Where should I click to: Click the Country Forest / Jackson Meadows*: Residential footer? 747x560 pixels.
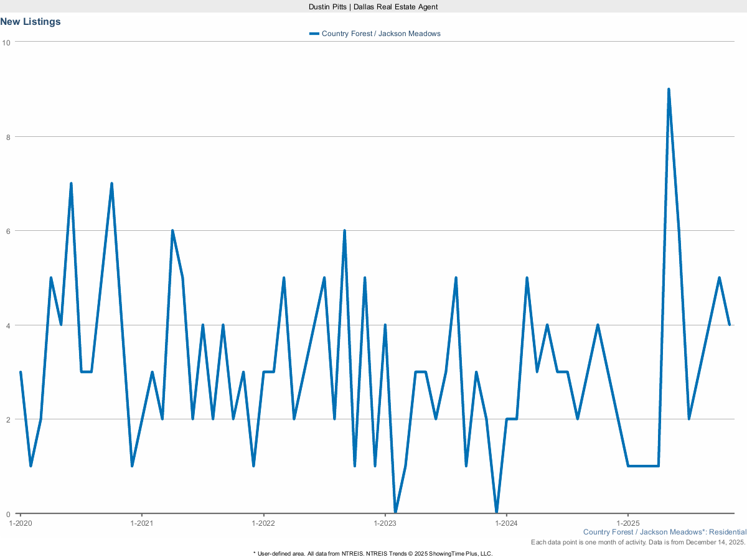pos(664,532)
